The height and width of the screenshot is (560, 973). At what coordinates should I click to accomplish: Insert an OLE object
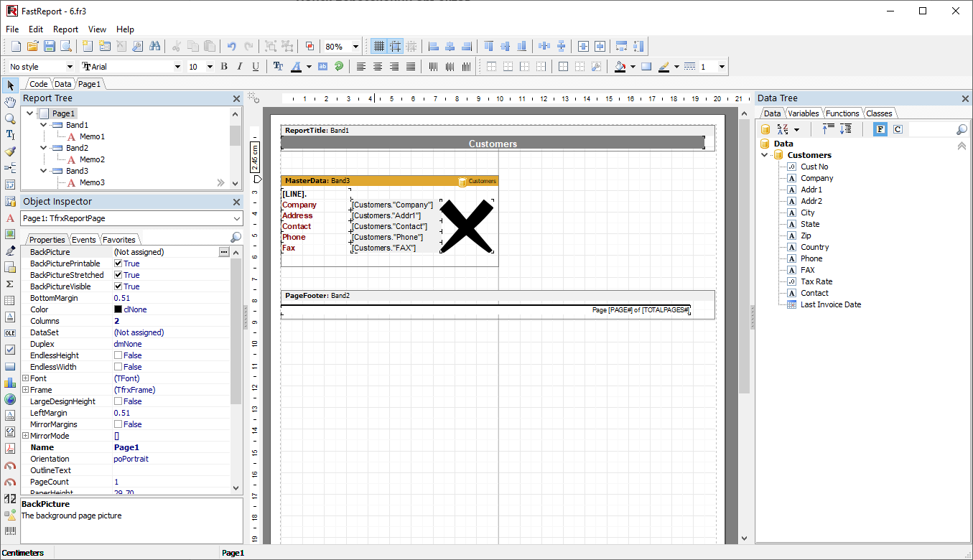point(10,333)
